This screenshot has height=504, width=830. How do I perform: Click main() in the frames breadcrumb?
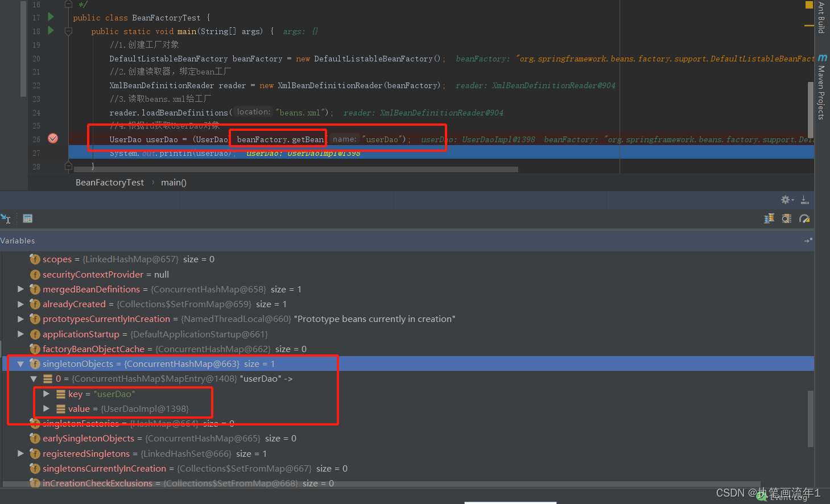(173, 182)
